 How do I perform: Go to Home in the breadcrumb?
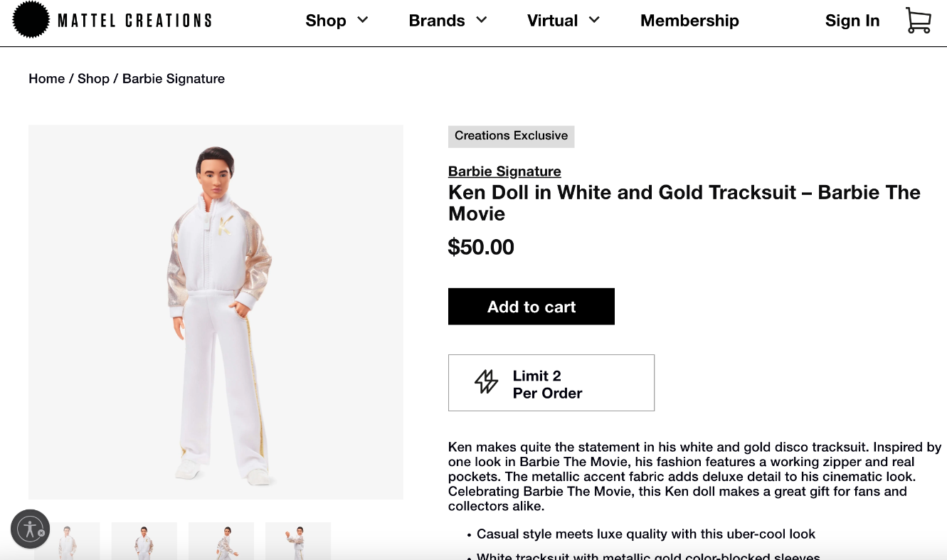[46, 78]
